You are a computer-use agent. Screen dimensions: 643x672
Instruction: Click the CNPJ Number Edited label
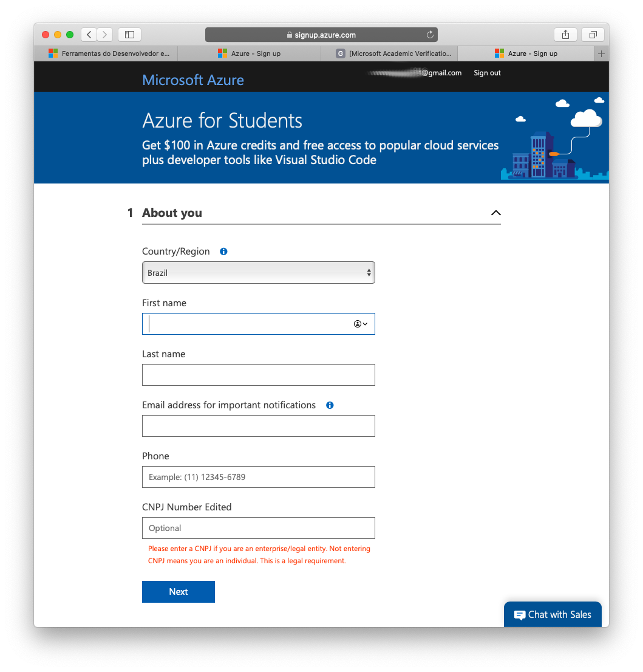click(x=187, y=507)
